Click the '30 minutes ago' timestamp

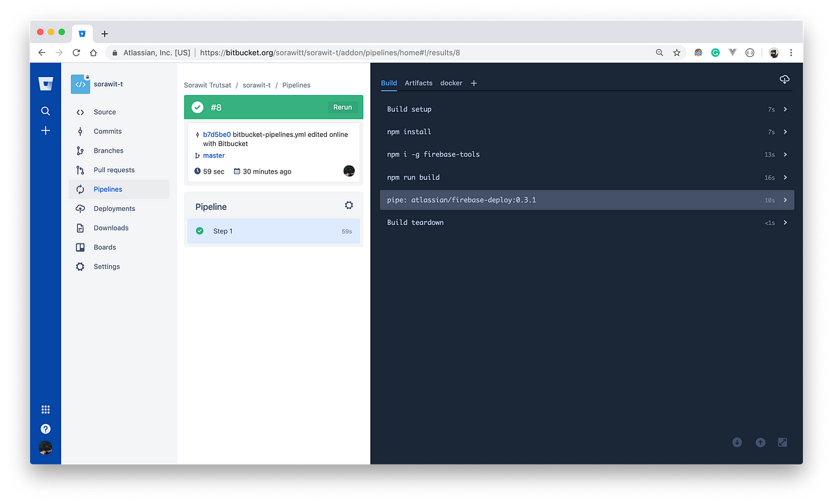click(267, 171)
